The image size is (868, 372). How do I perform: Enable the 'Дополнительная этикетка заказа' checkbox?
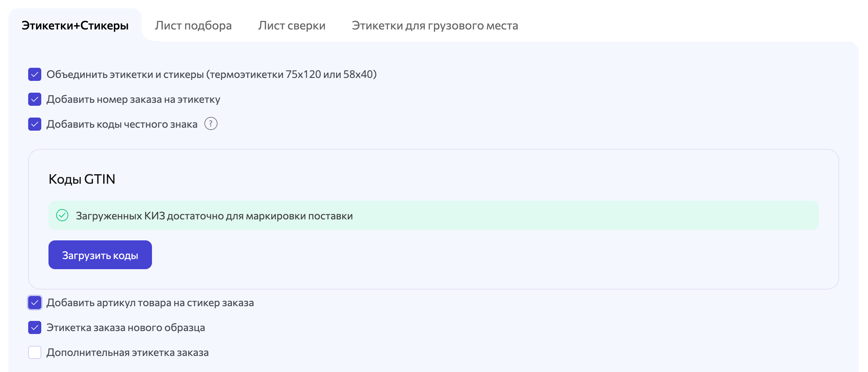35,352
